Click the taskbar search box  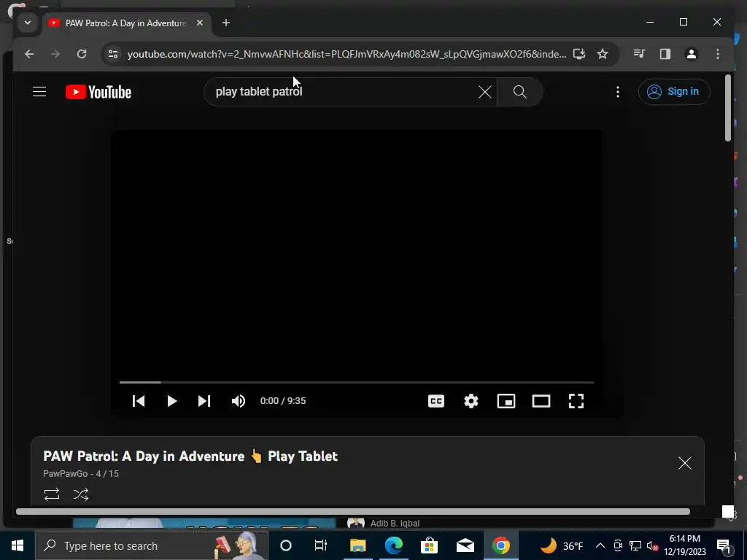[x=152, y=545]
